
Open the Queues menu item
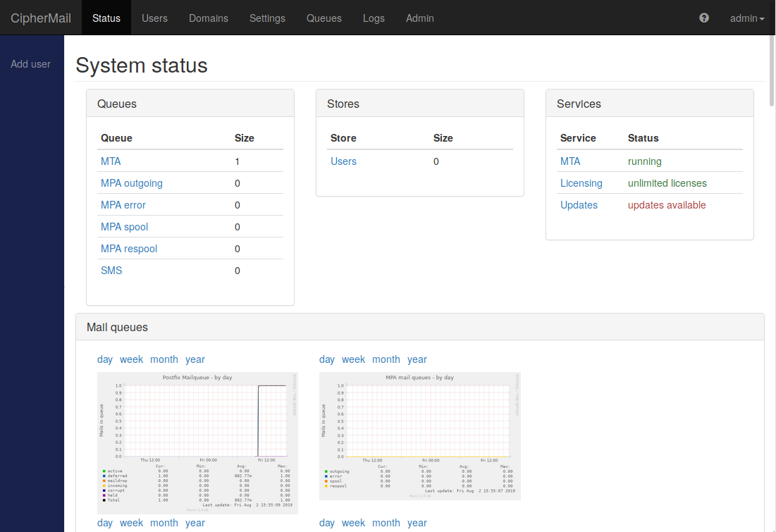[x=324, y=18]
